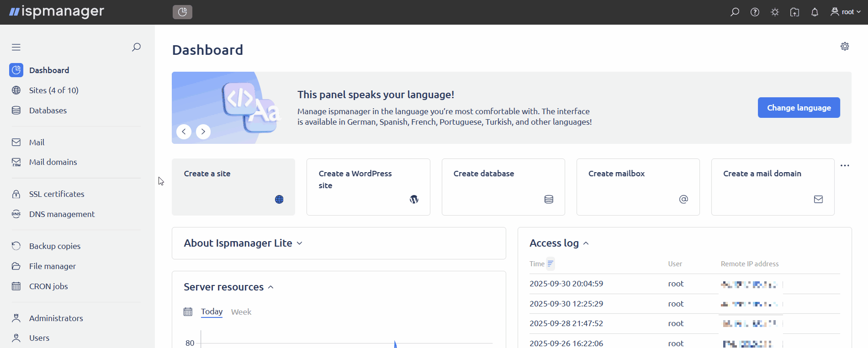
Task: Show the previous banner slide
Action: click(184, 132)
